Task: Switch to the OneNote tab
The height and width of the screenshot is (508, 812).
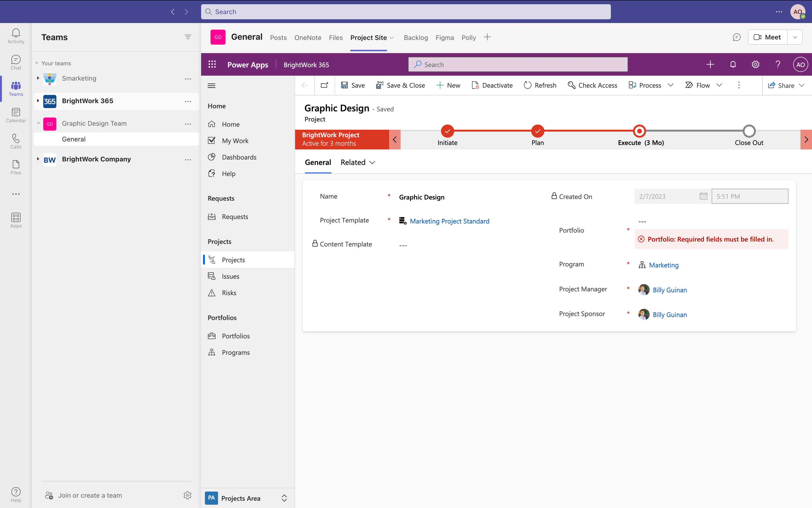Action: point(308,38)
